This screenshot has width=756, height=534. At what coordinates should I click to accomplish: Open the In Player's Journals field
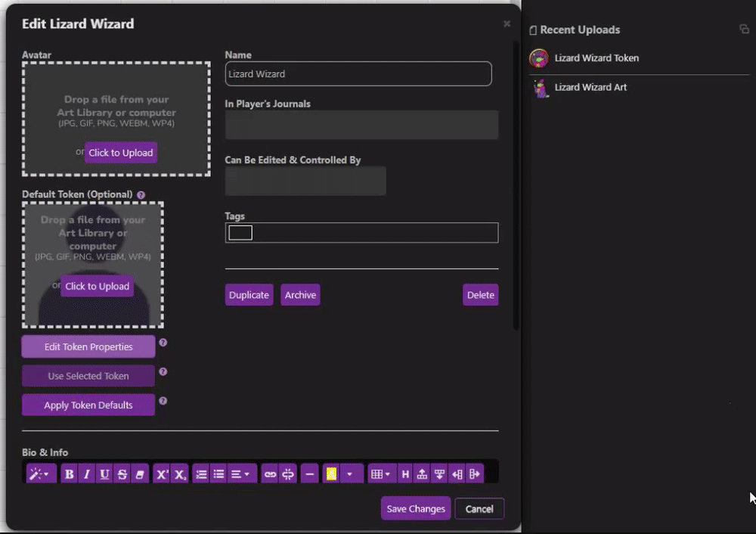tap(361, 125)
